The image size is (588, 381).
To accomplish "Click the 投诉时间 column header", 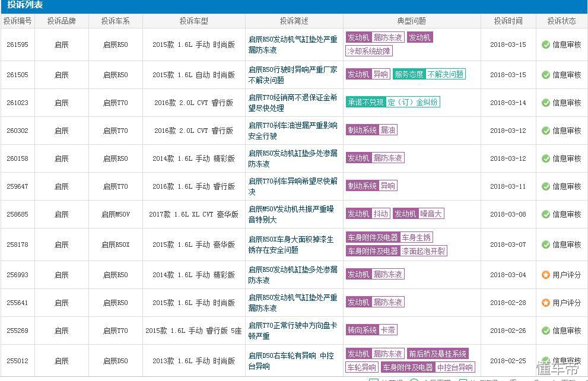I will pos(508,20).
